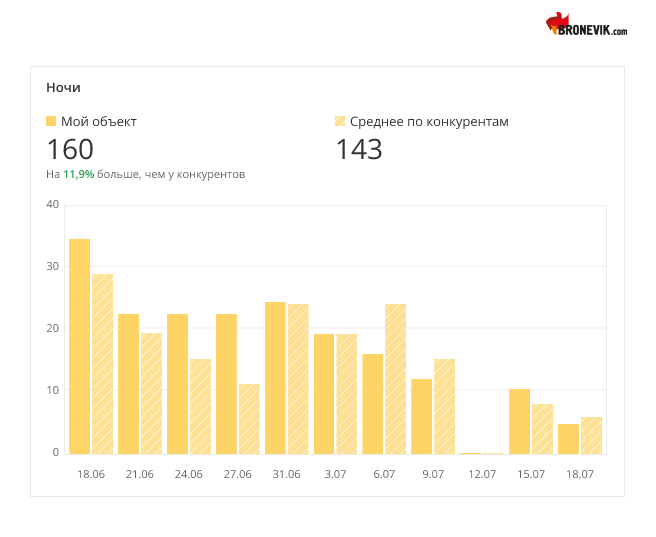Image resolution: width=656 pixels, height=537 pixels.
Task: Click the 'Мой объект' legend label
Action: [x=99, y=122]
